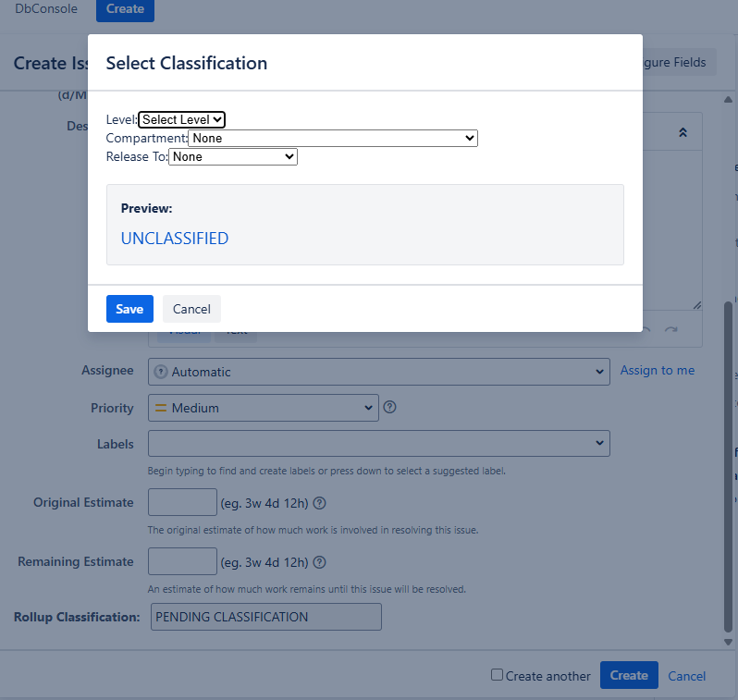The height and width of the screenshot is (700, 738).
Task: Click the Create button in the top navigation
Action: click(x=125, y=9)
